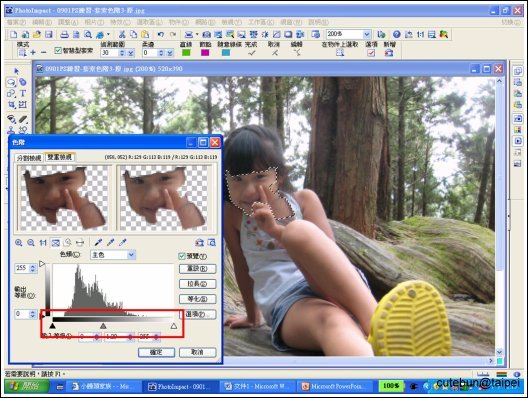Viewport: 528px width, 398px height.
Task: Click the Open folder icon in main toolbar
Action: [37, 34]
